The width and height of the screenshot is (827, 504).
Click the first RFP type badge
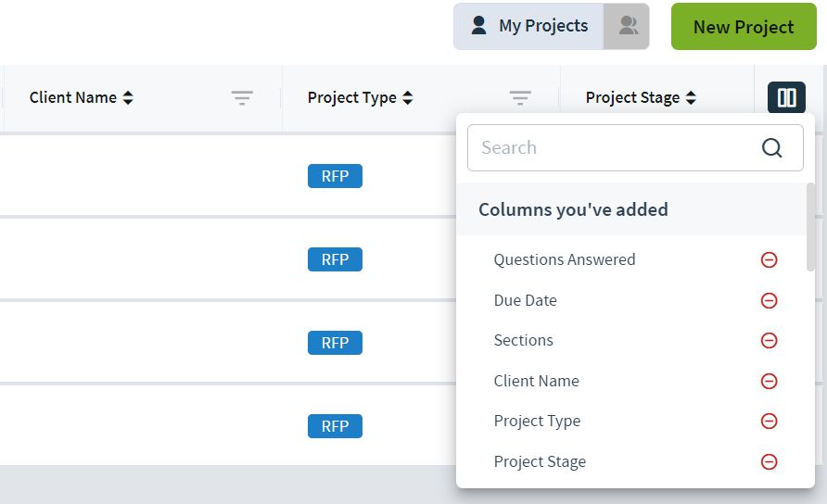click(x=335, y=176)
